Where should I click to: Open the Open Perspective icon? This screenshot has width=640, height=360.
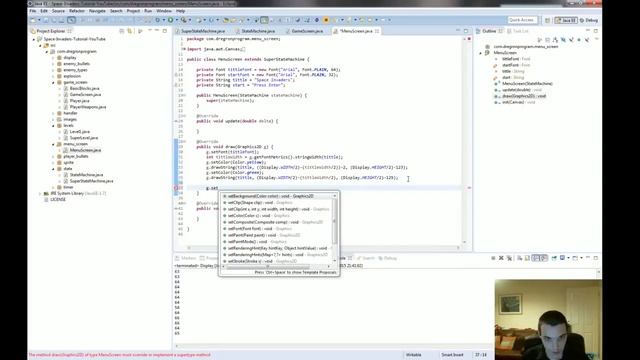(547, 20)
